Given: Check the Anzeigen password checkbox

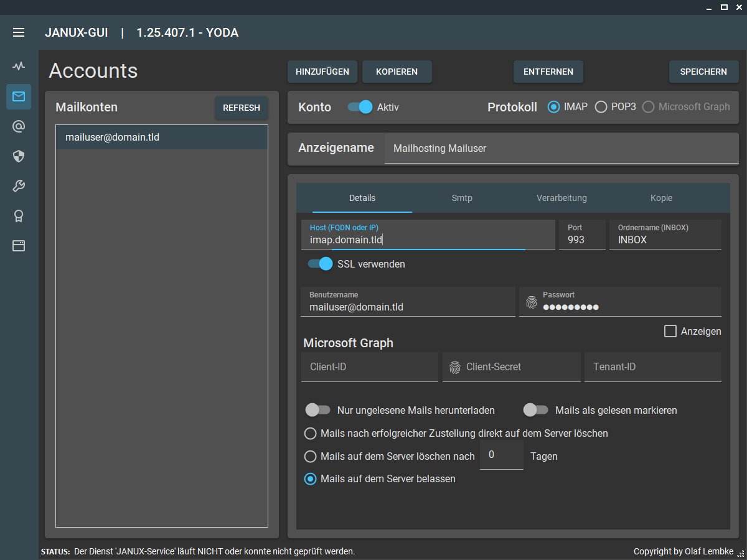Looking at the screenshot, I should point(670,331).
